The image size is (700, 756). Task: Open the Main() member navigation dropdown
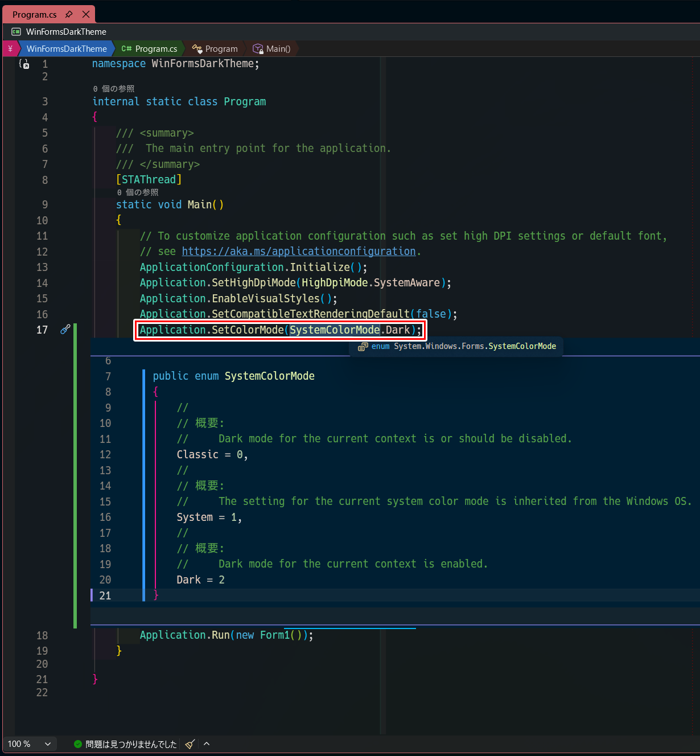pos(272,49)
